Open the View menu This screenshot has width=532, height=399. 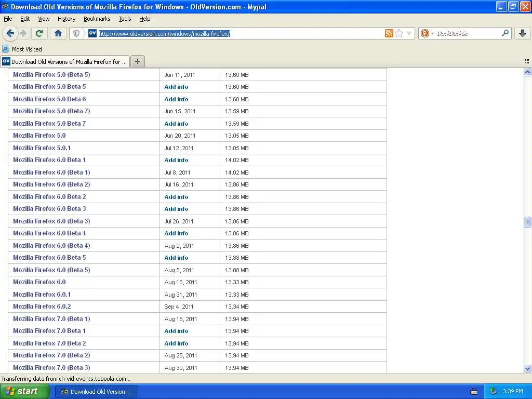coord(44,19)
